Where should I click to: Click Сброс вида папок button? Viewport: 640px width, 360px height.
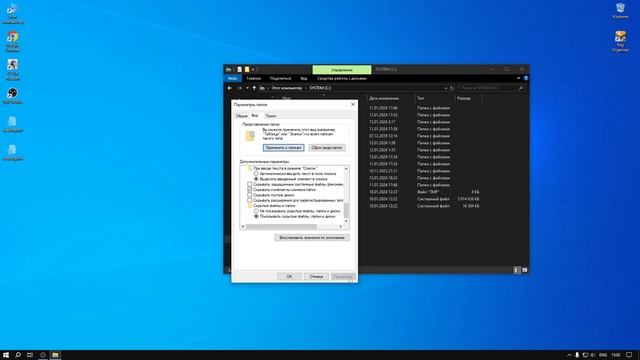[x=327, y=148]
